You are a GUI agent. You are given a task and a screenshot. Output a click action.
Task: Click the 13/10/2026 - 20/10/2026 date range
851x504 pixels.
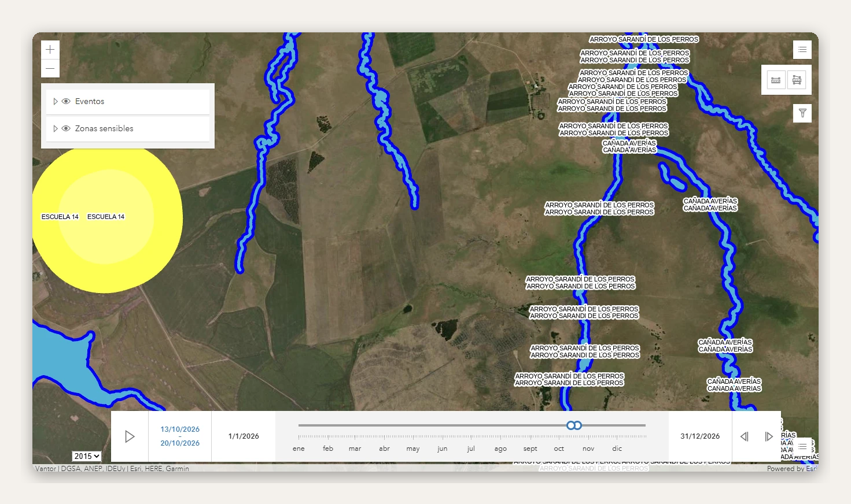(180, 436)
